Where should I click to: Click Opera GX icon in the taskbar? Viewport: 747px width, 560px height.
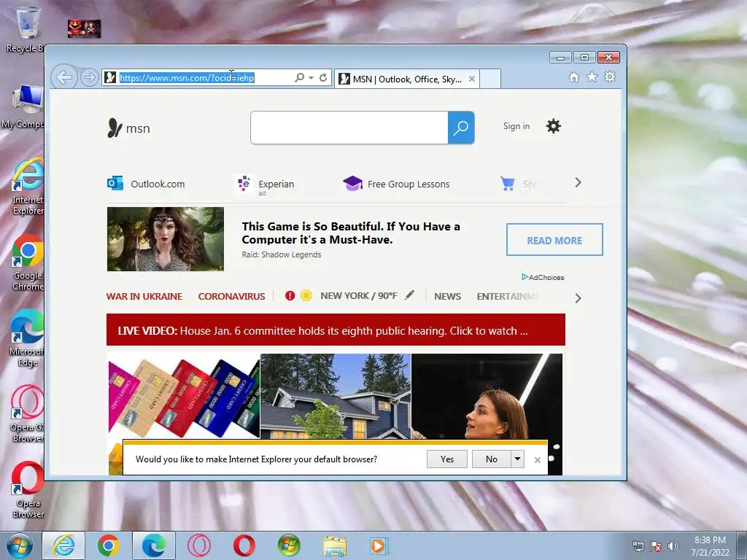[198, 545]
